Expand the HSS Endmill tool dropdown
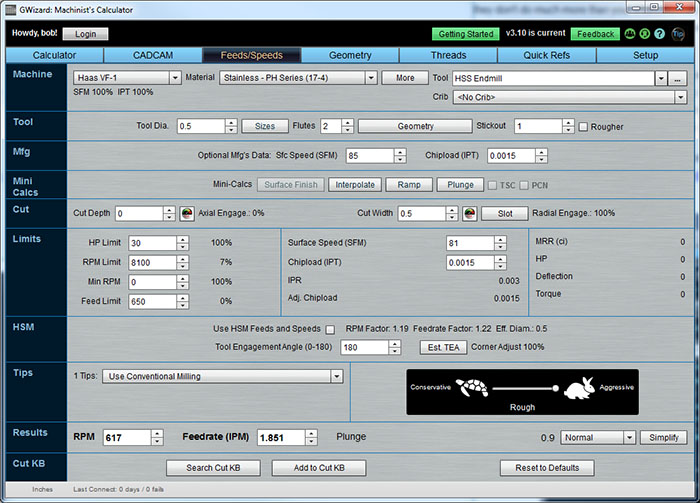Screen dimensions: 700x503 tap(660, 79)
